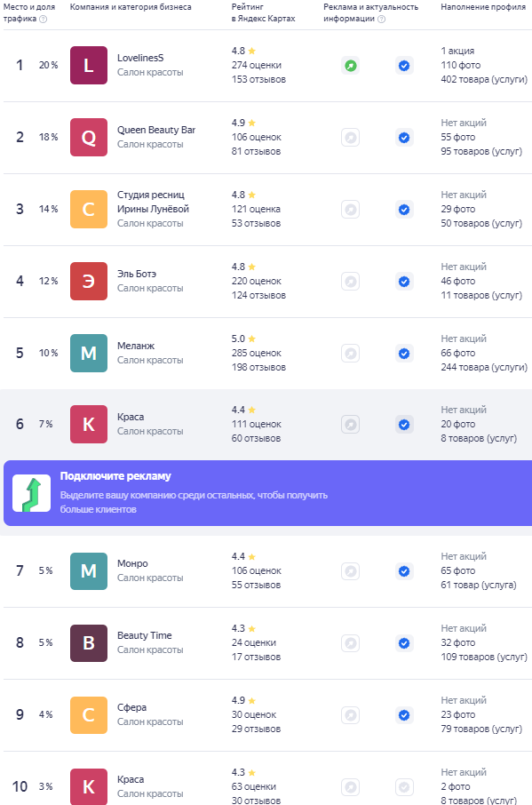Click the gray advertising icon in Queen Beauty Bar row
This screenshot has width=532, height=805.
click(351, 138)
